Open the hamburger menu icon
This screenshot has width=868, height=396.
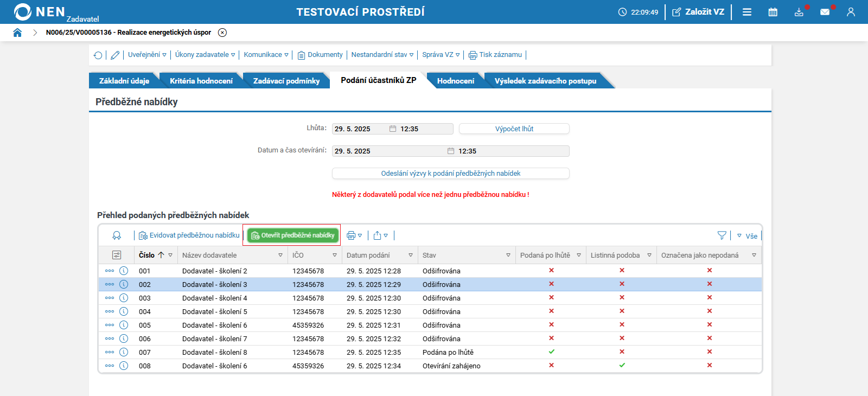pyautogui.click(x=747, y=12)
